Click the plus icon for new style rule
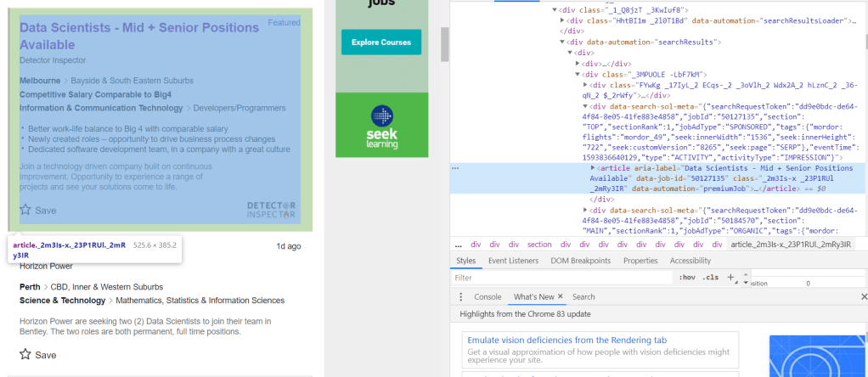The width and height of the screenshot is (868, 377). (730, 277)
